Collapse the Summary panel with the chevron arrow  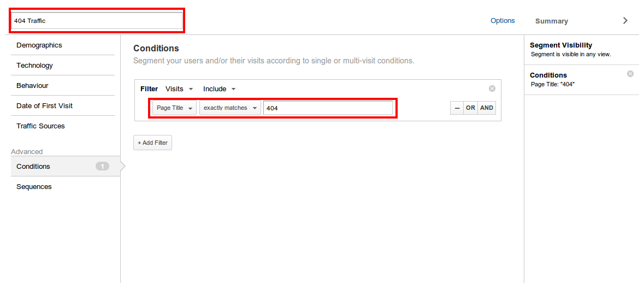pyautogui.click(x=625, y=21)
